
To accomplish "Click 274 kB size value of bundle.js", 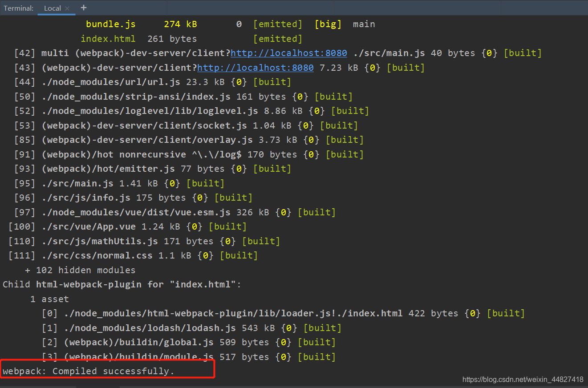I will coord(180,24).
